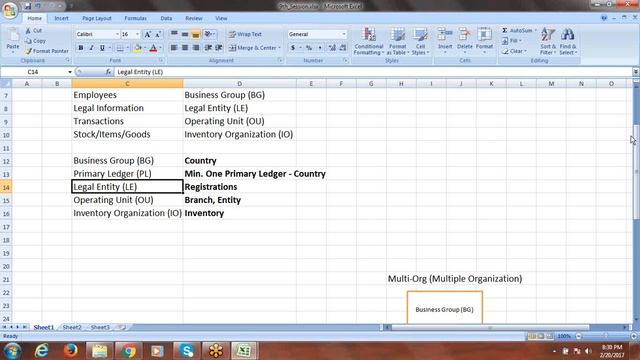Viewport: 640px width, 360px height.
Task: Toggle Middle Align
Action: pyautogui.click(x=185, y=34)
